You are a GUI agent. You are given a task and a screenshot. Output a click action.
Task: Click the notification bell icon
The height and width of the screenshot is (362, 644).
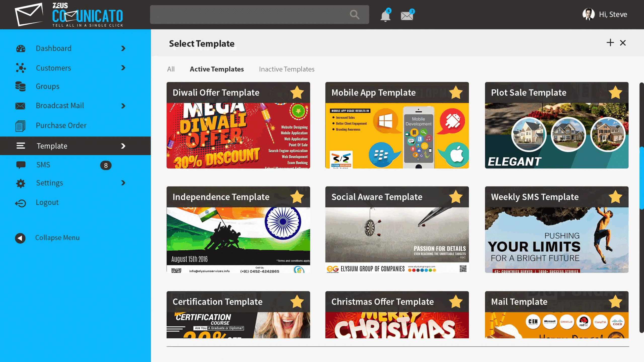(385, 16)
